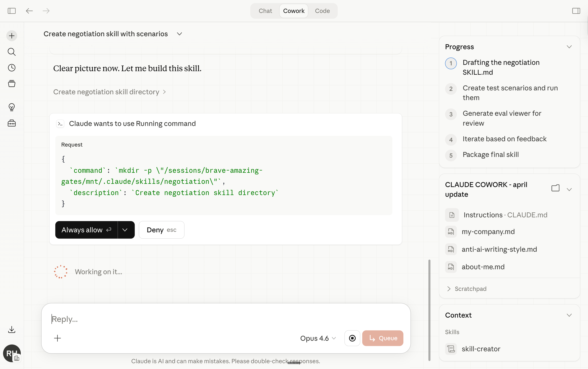Open folder icon next to CLAUDE COWORK project
The image size is (588, 369).
(x=555, y=188)
